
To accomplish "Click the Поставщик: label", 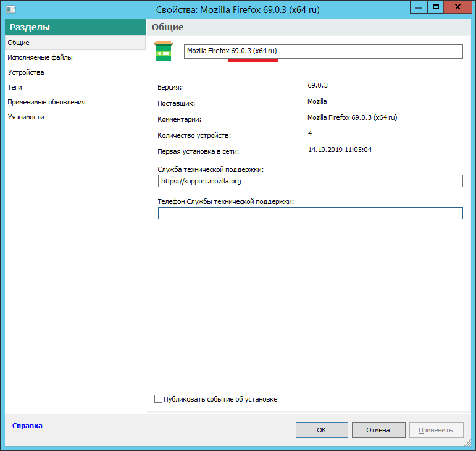I will (x=176, y=104).
